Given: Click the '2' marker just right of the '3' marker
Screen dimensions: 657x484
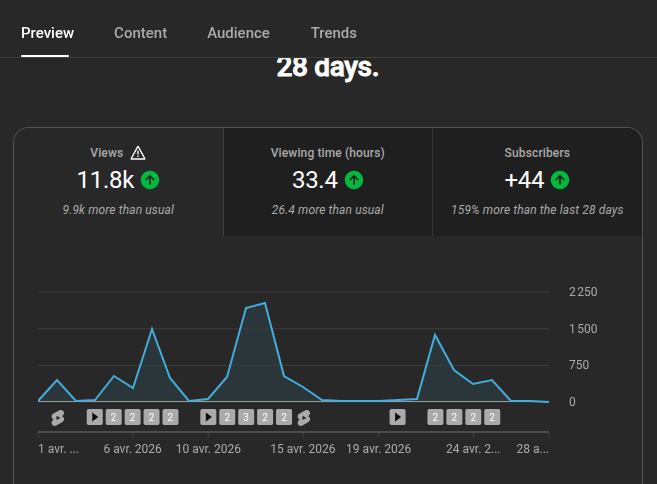Looking at the screenshot, I should [265, 417].
